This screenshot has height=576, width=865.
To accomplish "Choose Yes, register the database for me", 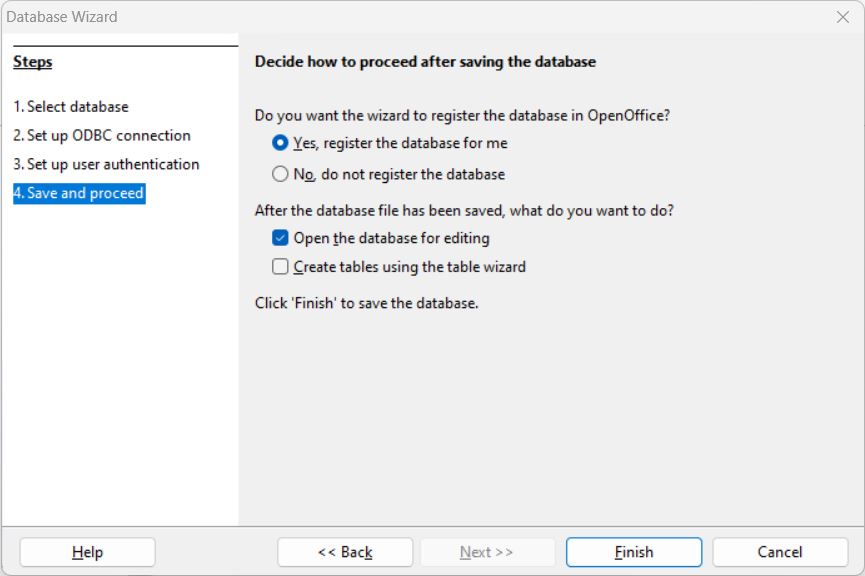I will 281,144.
